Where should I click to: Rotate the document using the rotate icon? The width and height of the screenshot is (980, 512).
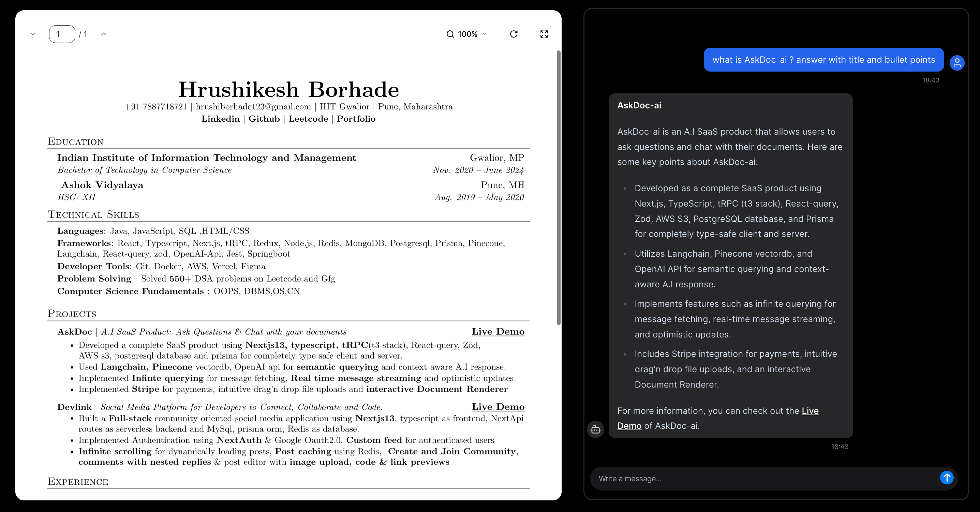[514, 34]
